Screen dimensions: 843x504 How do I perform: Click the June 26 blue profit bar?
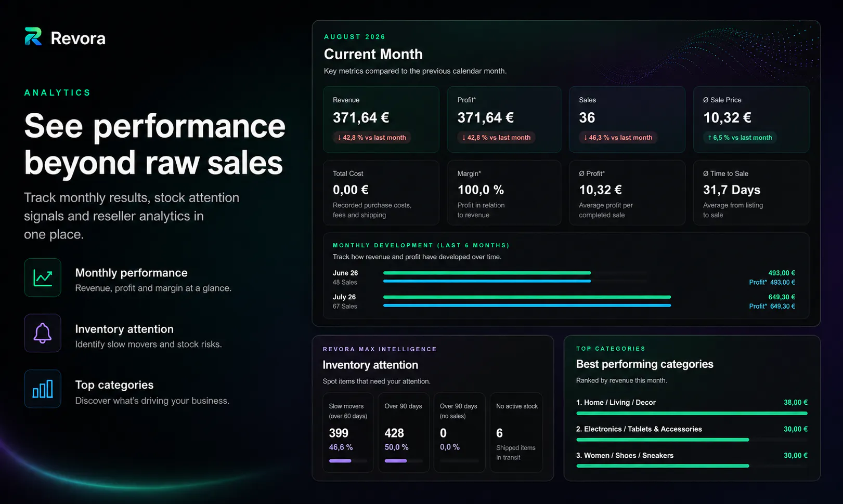[487, 281]
